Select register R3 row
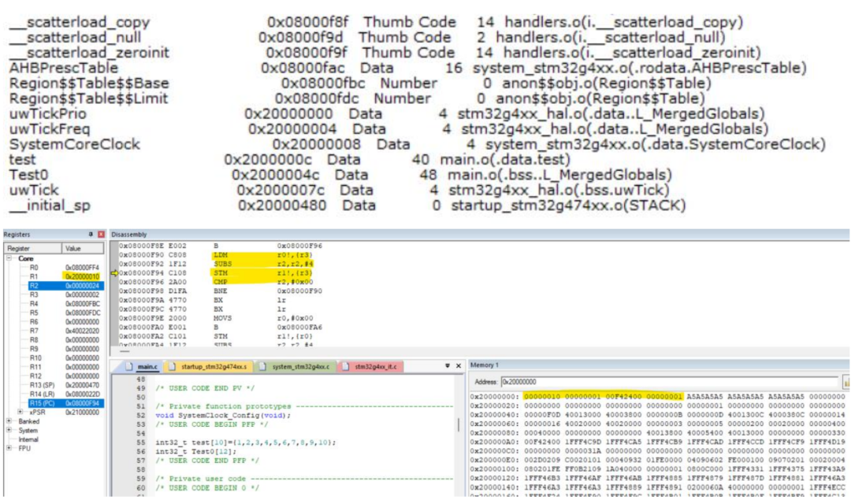Image resolution: width=851 pixels, height=504 pixels. (66, 295)
